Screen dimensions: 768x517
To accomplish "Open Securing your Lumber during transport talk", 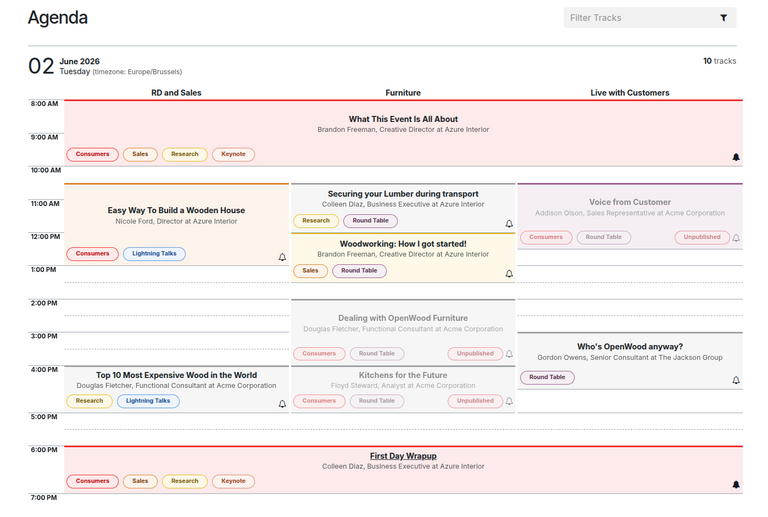I will coord(403,194).
